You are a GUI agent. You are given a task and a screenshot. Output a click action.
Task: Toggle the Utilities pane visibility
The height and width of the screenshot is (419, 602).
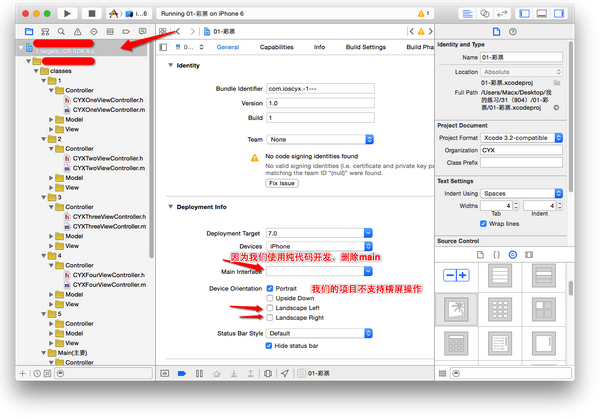click(559, 14)
